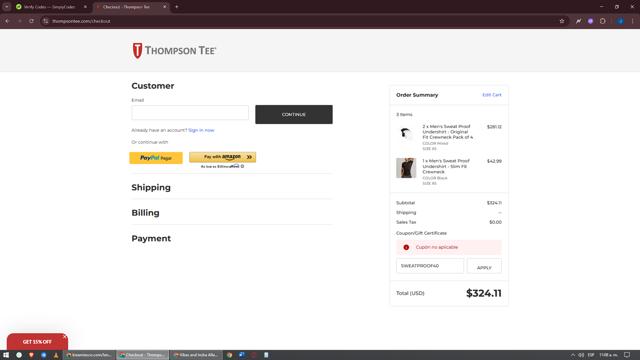This screenshot has height=360, width=640.
Task: Open the notification center icon
Action: [627, 355]
